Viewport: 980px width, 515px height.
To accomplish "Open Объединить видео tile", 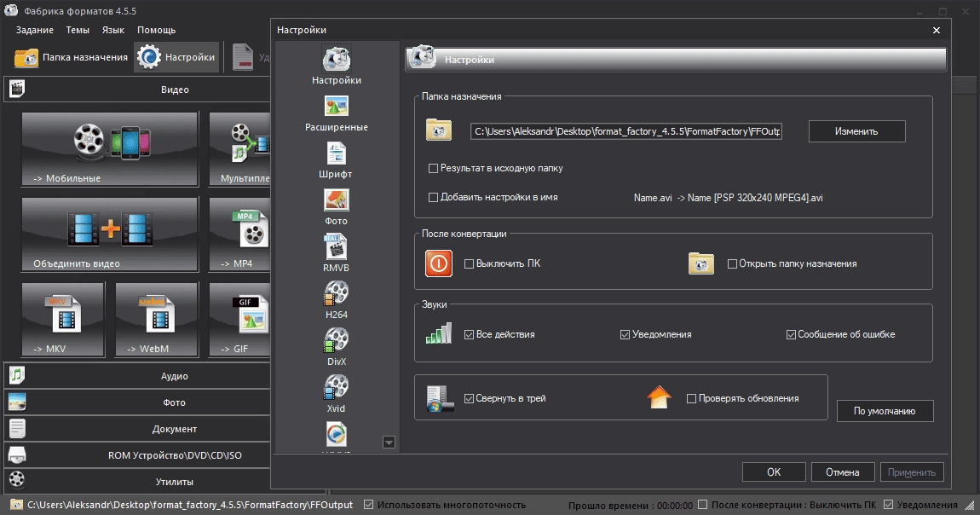I will 110,234.
